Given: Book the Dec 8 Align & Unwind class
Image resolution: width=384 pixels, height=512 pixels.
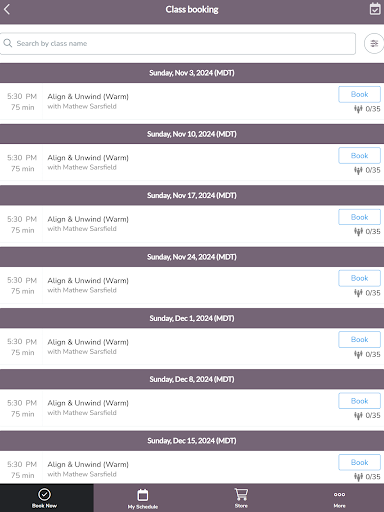Looking at the screenshot, I should [x=359, y=401].
